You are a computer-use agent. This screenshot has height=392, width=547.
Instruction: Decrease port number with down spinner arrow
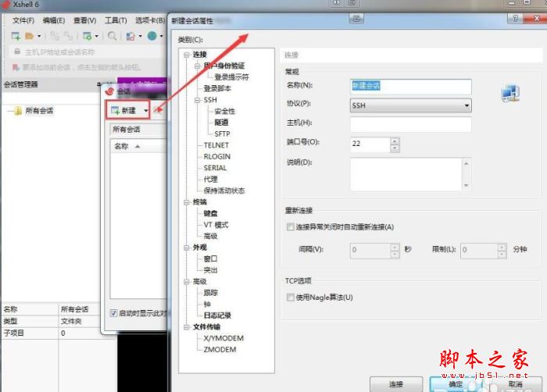pyautogui.click(x=395, y=148)
